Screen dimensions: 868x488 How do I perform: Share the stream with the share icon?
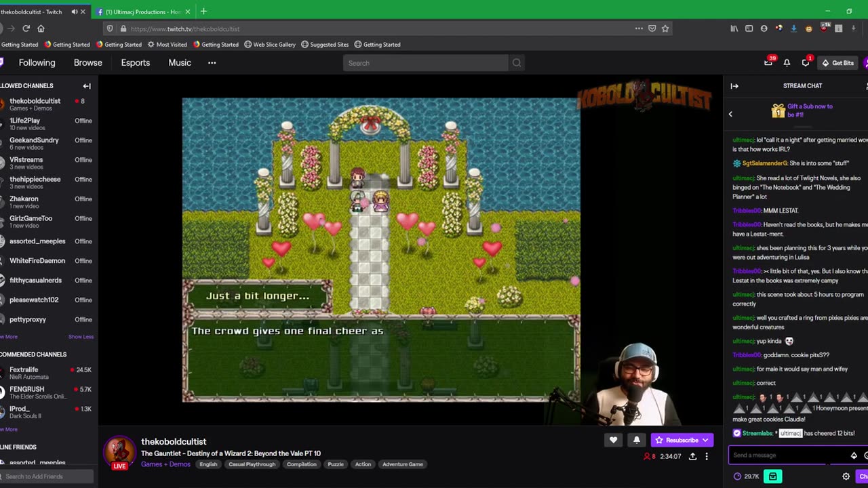pos(692,457)
